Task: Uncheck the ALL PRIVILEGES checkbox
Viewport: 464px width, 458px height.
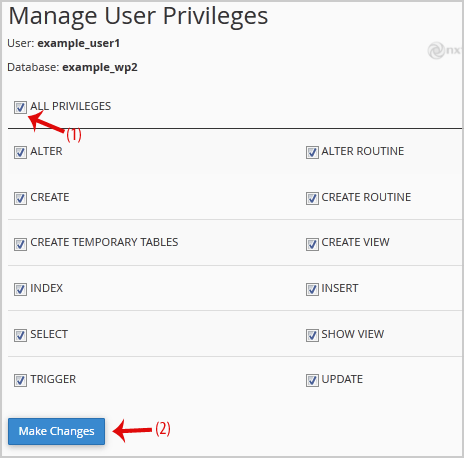Action: click(x=20, y=107)
